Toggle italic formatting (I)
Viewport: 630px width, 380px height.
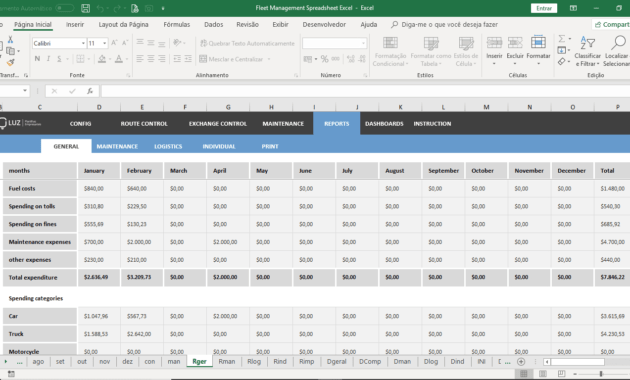tap(48, 59)
